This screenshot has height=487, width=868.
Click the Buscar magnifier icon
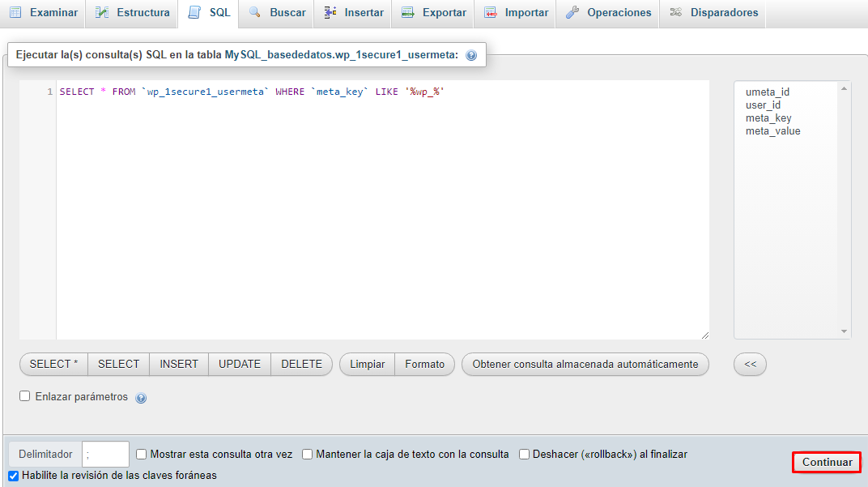254,12
